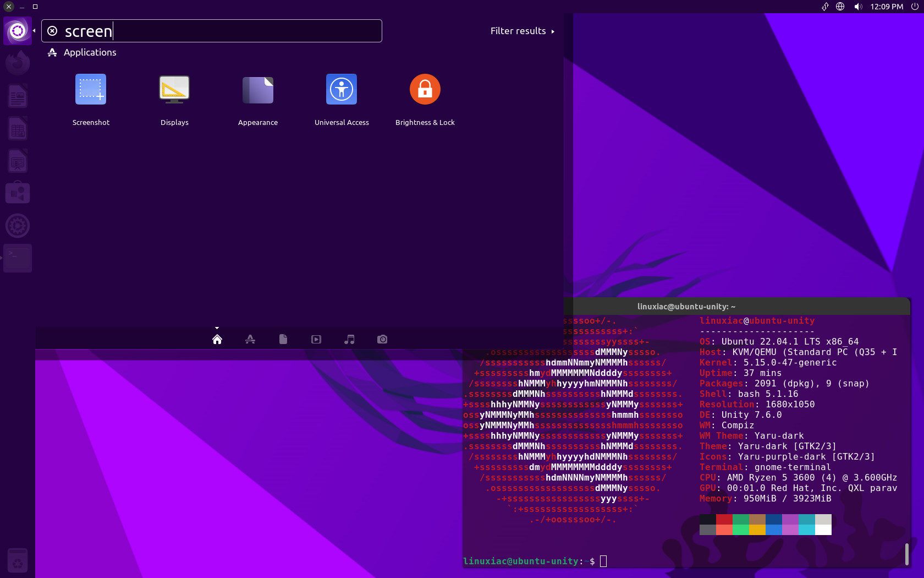The height and width of the screenshot is (578, 924).
Task: Click the cyan swatch in bottom palette row
Action: click(807, 530)
